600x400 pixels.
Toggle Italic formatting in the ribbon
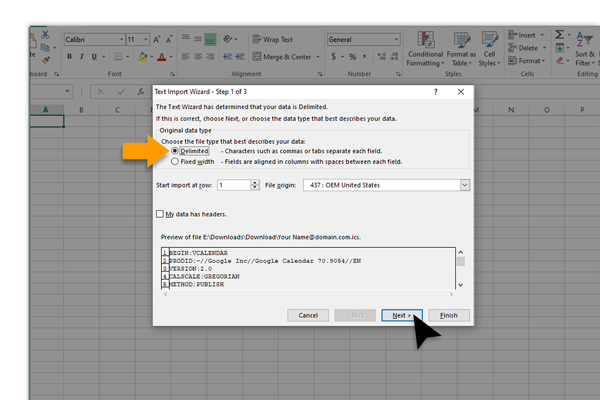click(82, 57)
